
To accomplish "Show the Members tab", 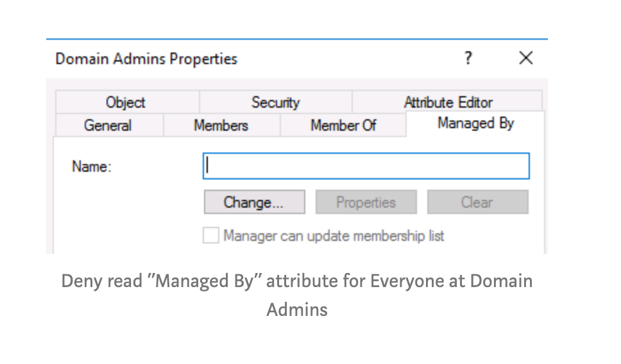I will point(221,126).
